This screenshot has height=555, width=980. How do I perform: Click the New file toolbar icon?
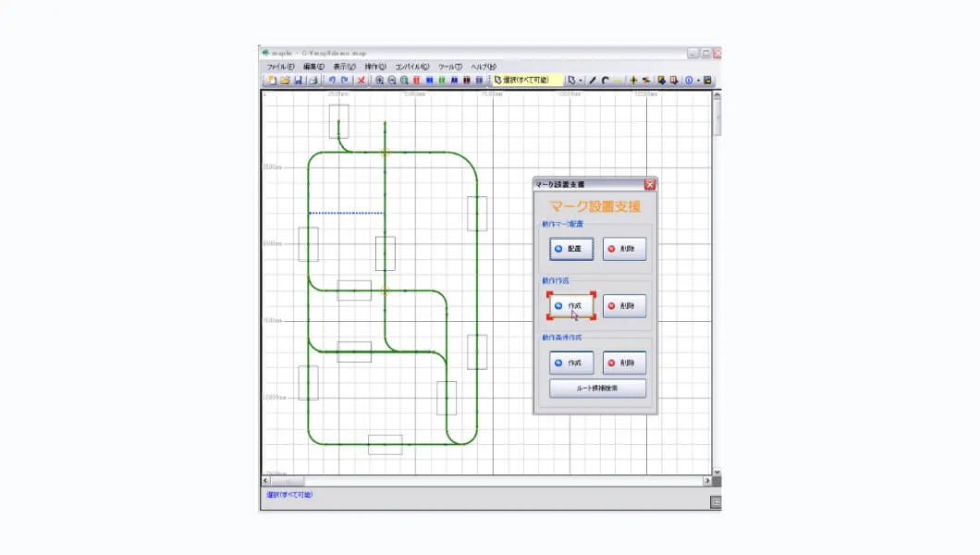pos(273,80)
